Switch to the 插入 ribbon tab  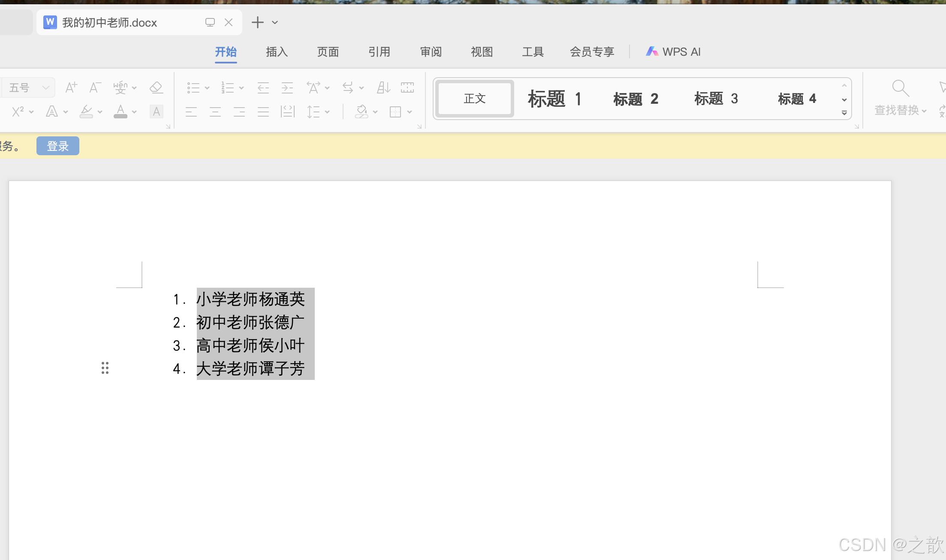click(x=277, y=52)
